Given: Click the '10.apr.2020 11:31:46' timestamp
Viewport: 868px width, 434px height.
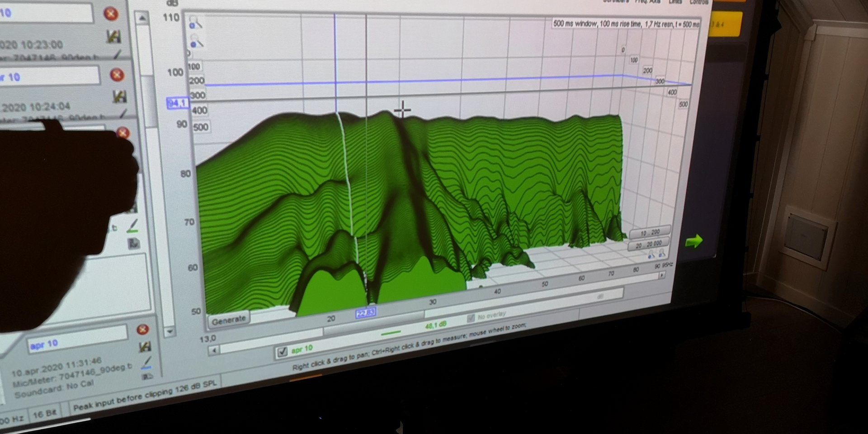Looking at the screenshot, I should pyautogui.click(x=57, y=367).
